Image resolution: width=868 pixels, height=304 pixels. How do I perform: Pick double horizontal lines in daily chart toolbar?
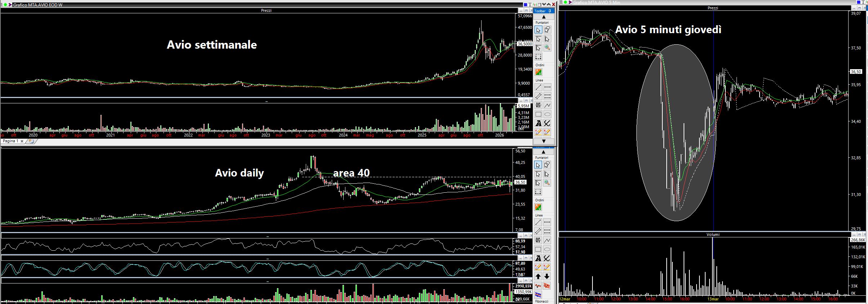tap(547, 231)
